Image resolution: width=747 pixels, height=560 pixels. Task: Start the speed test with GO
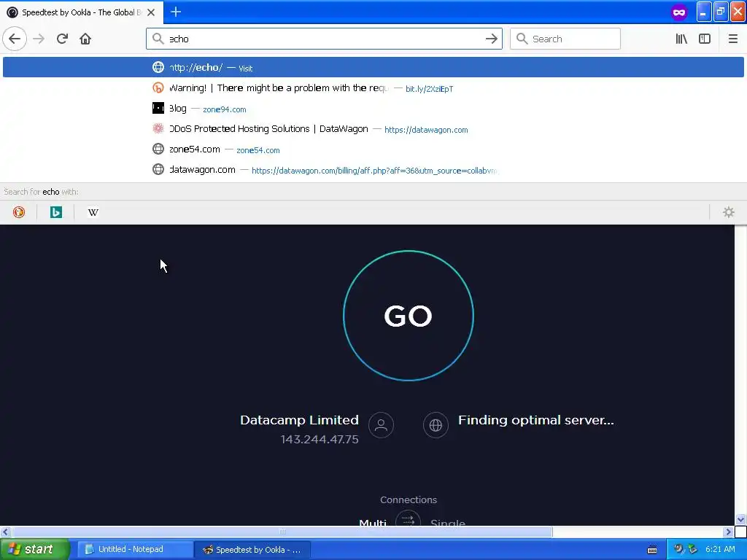[409, 316]
